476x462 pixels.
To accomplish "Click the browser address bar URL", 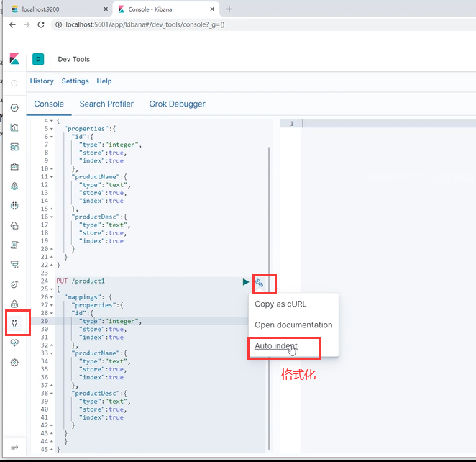I will [145, 24].
